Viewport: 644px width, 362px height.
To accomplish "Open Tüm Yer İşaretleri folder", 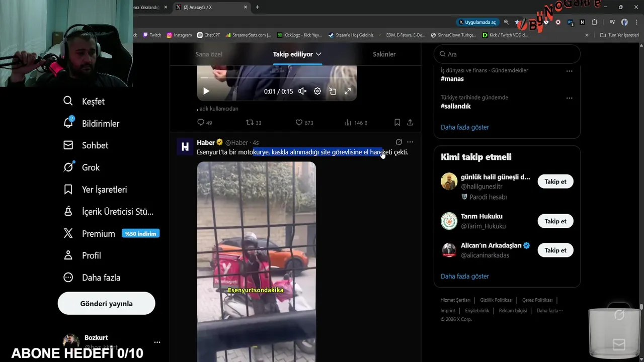I will [619, 35].
